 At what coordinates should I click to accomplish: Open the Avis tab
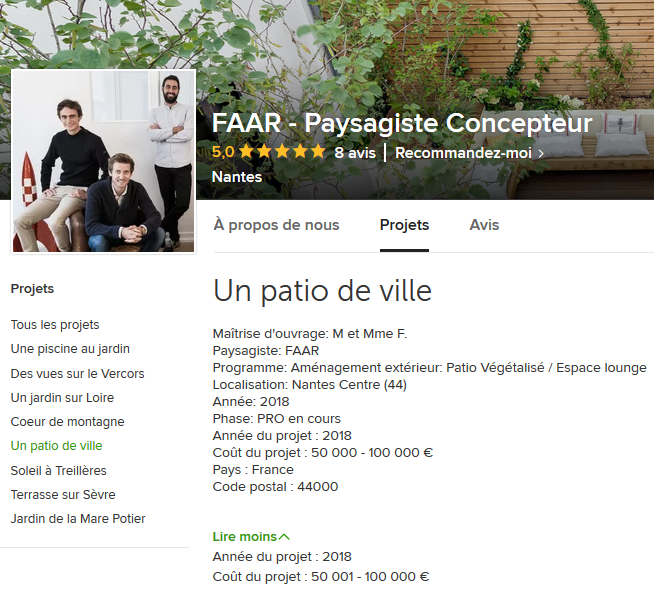[484, 225]
